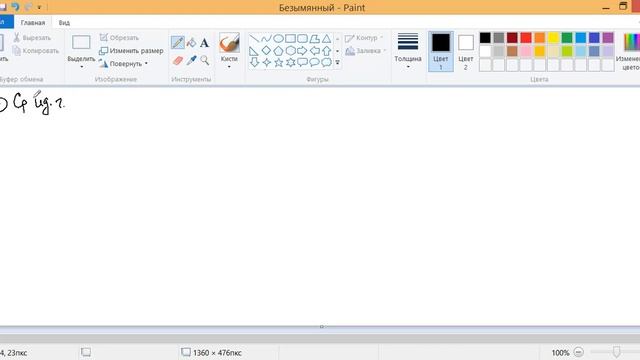Click the 100% zoom level text

[560, 353]
